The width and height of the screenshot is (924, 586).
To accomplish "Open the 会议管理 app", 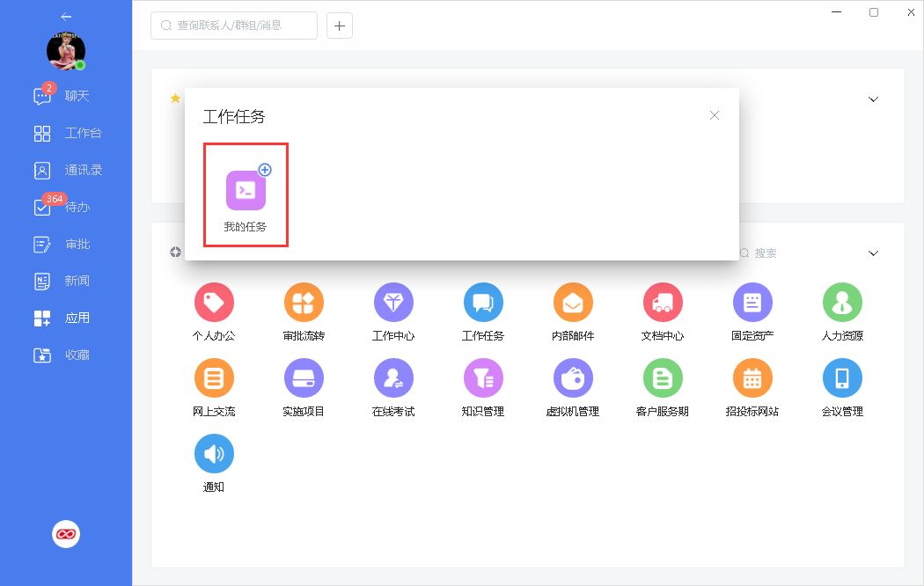I will coord(842,379).
